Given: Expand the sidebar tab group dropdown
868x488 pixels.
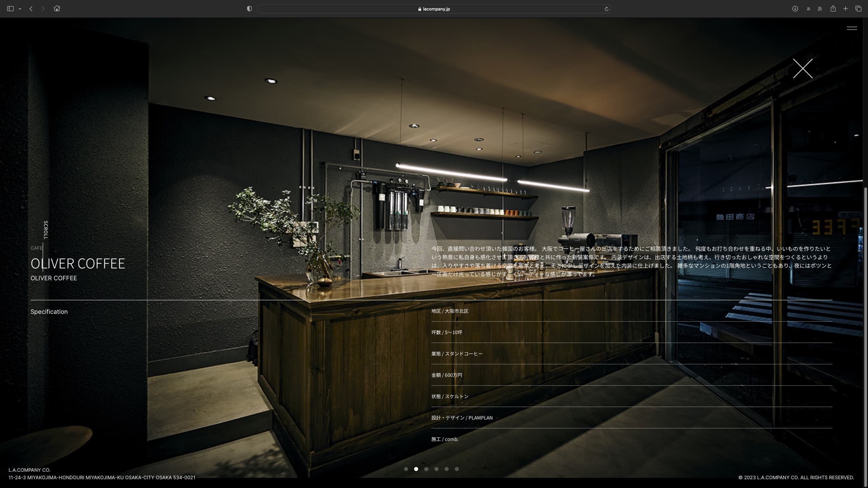Looking at the screenshot, I should pyautogui.click(x=20, y=9).
